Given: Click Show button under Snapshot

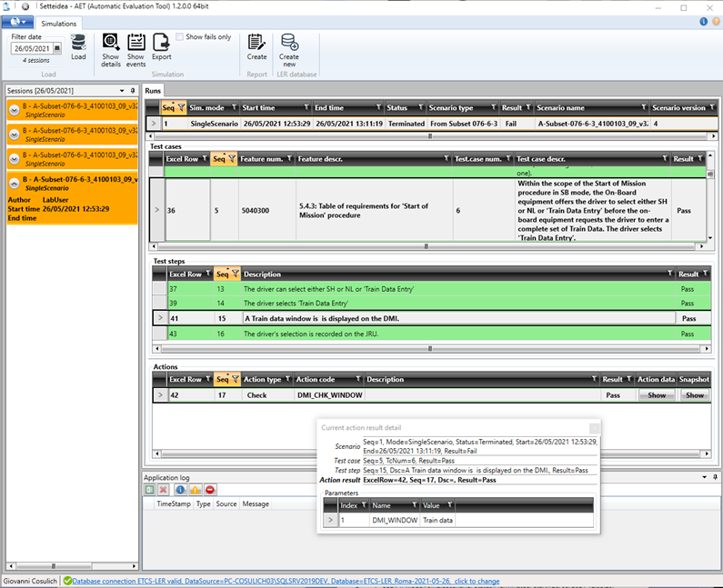Looking at the screenshot, I should [695, 395].
